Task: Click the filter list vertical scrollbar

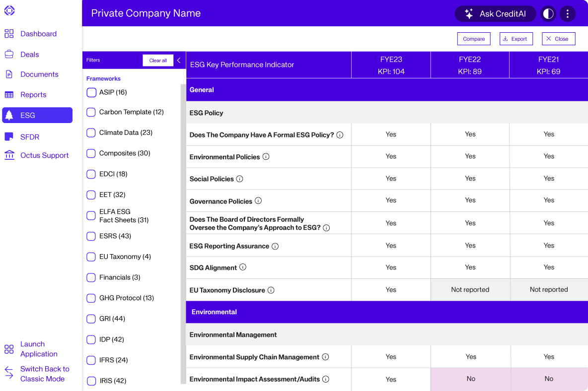Action: pyautogui.click(x=183, y=233)
